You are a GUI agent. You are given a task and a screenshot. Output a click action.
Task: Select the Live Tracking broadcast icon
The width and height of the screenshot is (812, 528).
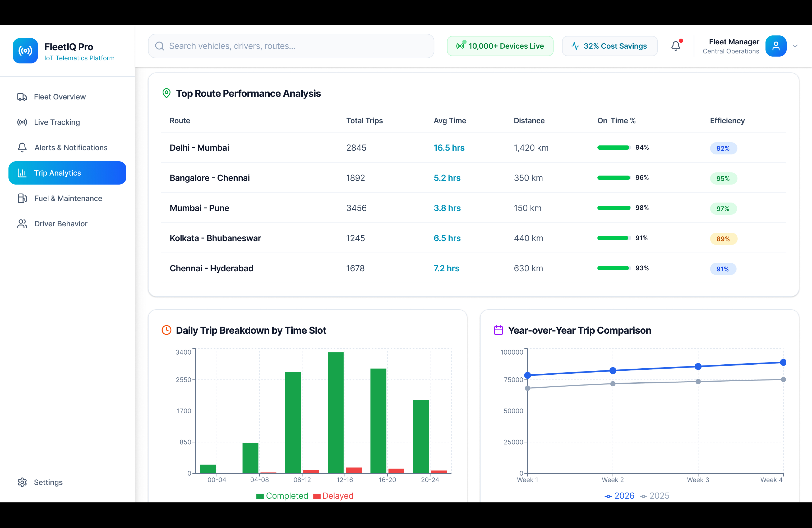22,122
